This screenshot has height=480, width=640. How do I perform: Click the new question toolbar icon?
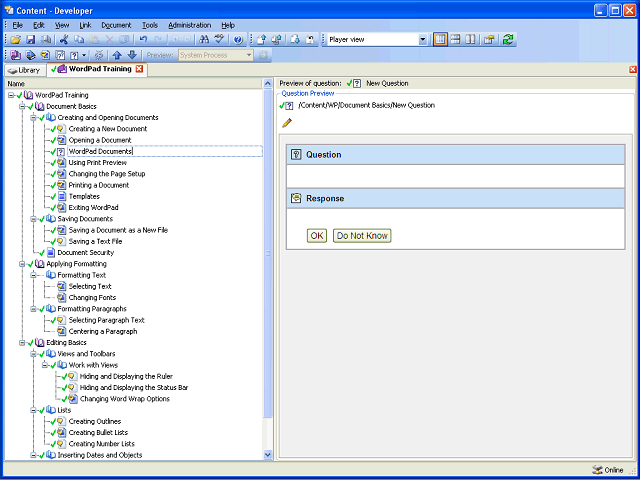click(x=74, y=55)
